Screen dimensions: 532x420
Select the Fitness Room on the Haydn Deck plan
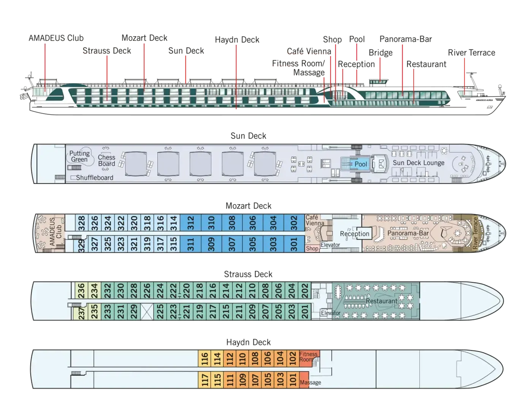pyautogui.click(x=309, y=358)
